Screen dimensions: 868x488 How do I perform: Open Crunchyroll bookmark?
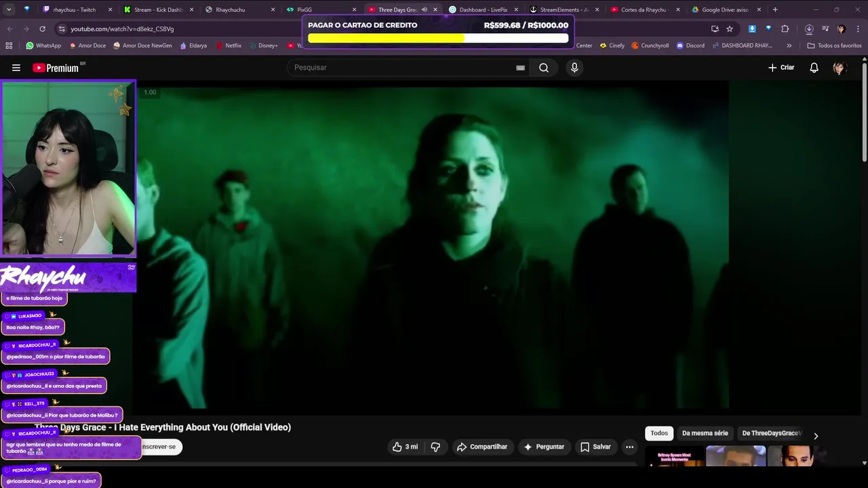650,45
